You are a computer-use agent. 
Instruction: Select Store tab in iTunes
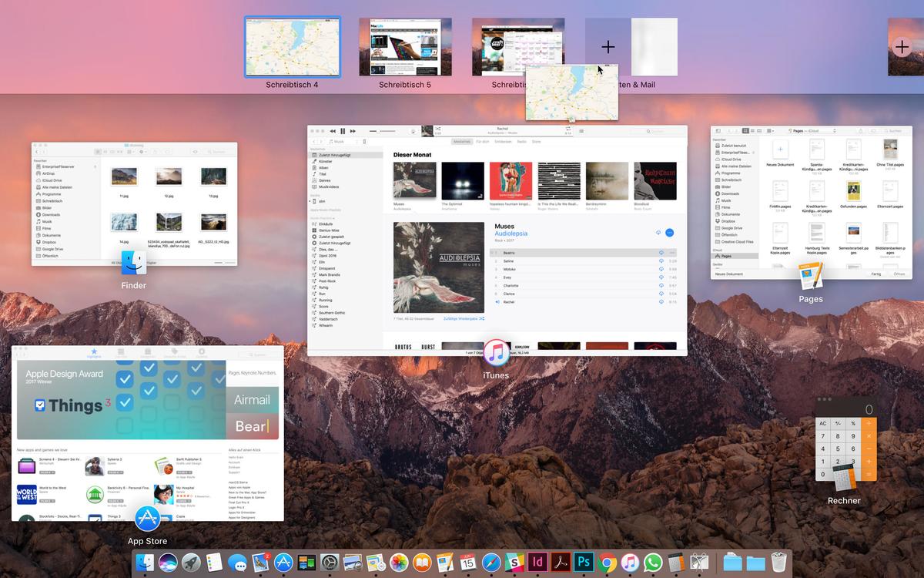pos(536,142)
